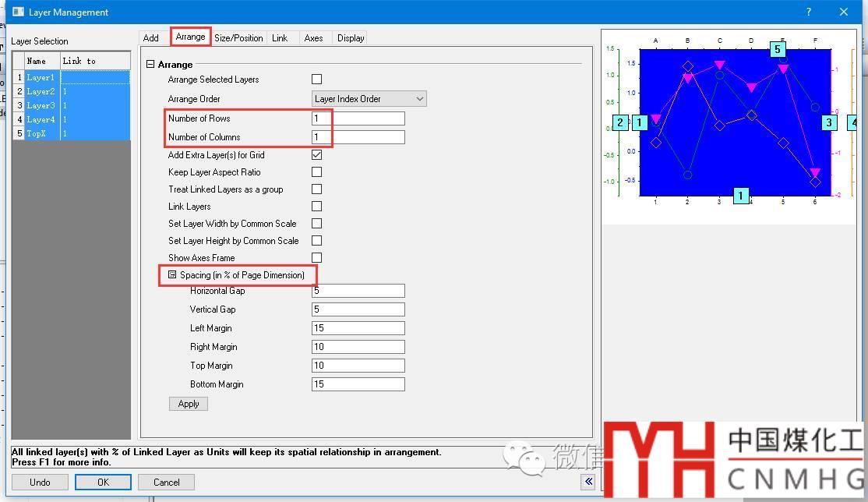Image resolution: width=868 pixels, height=502 pixels.
Task: Click the Bottom Margin field
Action: pos(358,384)
